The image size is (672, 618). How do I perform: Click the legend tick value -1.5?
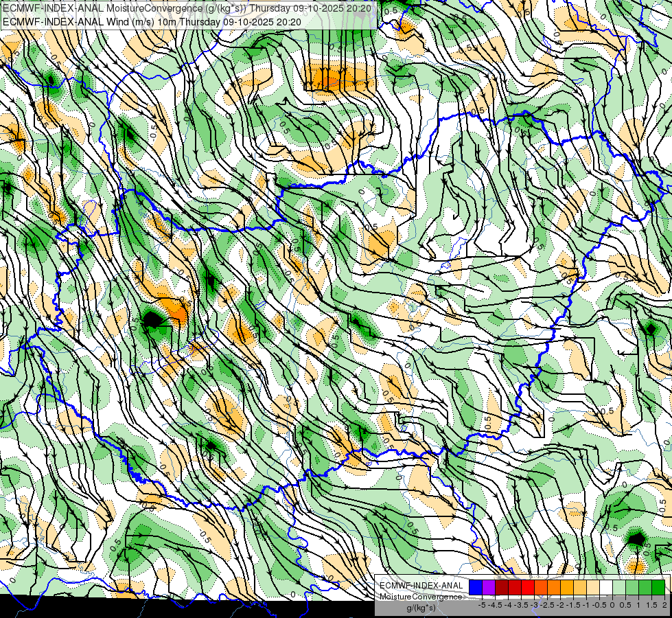(573, 605)
